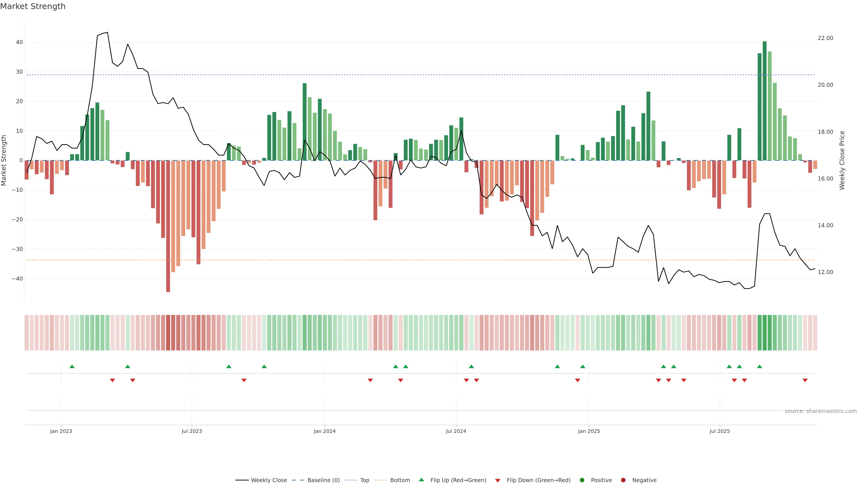This screenshot has height=488, width=868.
Task: Click the source: sharemaestro.com text
Action: click(821, 411)
